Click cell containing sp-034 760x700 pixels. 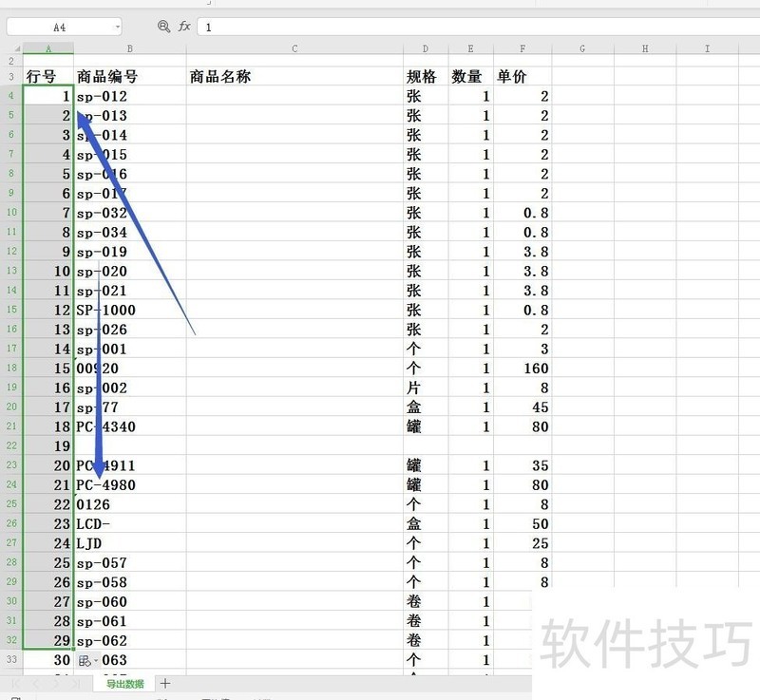click(x=130, y=232)
